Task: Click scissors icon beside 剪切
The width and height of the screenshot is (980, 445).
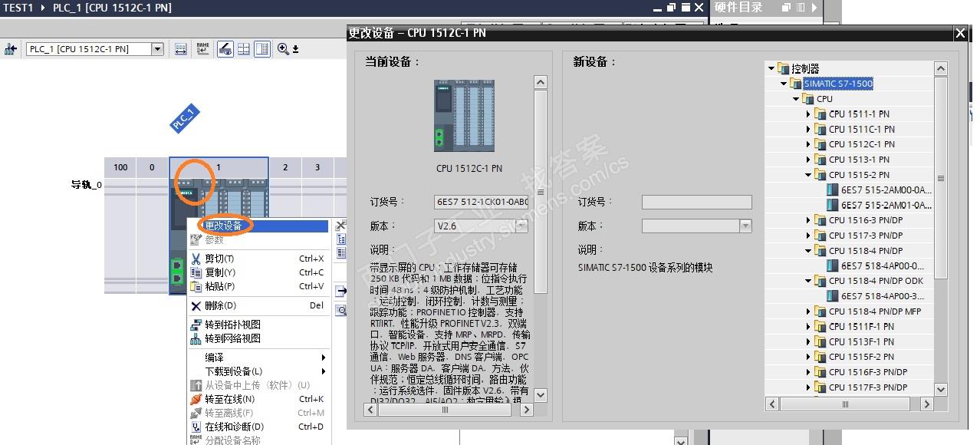Action: (x=196, y=259)
